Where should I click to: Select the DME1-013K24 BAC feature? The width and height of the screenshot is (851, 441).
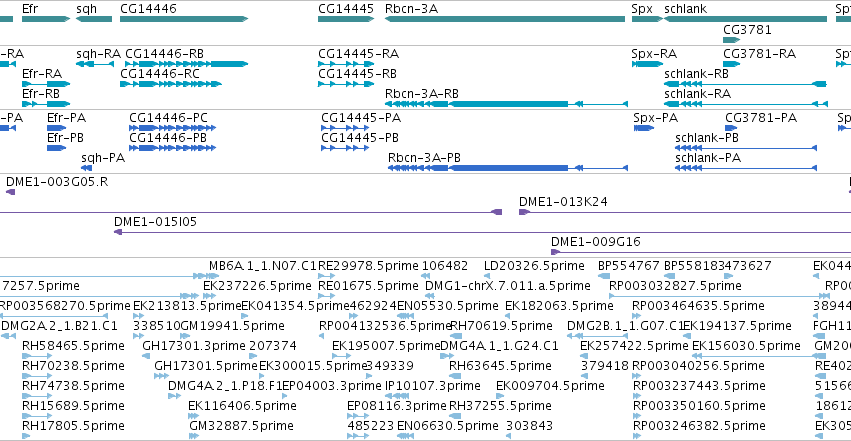click(x=685, y=212)
